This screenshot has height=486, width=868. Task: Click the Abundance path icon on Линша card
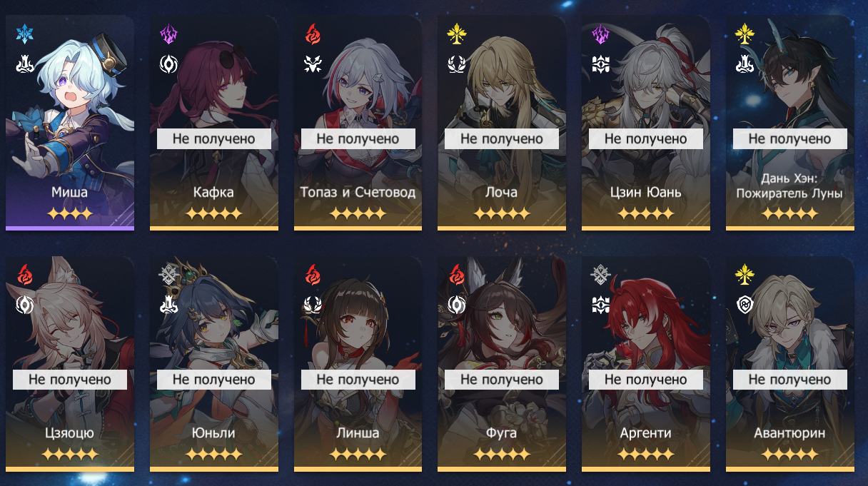[313, 305]
